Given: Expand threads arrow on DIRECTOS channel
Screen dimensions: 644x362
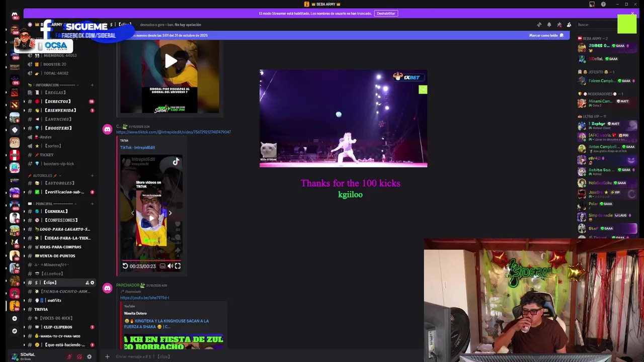Looking at the screenshot, I should tap(24, 102).
